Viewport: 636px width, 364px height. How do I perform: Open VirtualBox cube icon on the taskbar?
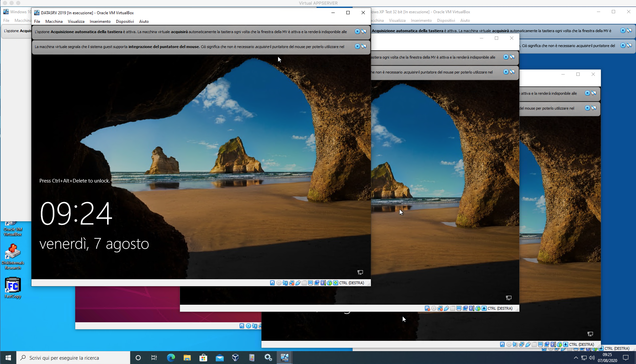pyautogui.click(x=235, y=358)
